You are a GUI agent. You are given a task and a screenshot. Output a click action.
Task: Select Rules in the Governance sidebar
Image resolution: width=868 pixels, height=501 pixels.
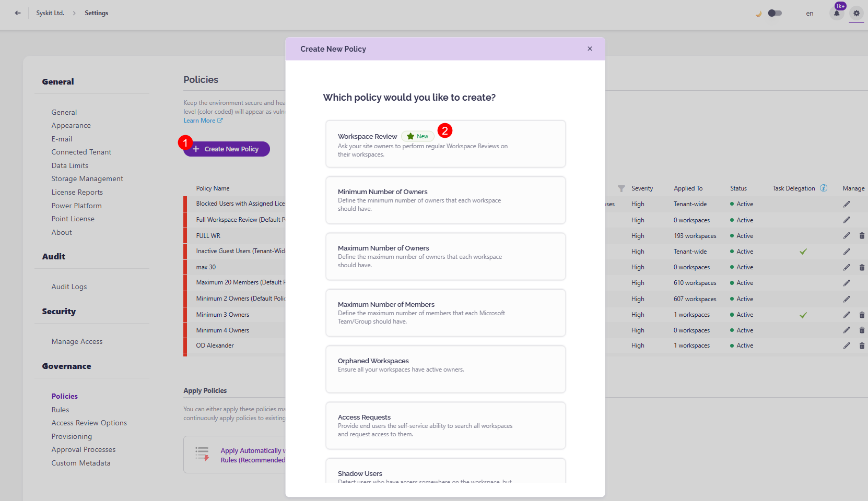(x=60, y=410)
